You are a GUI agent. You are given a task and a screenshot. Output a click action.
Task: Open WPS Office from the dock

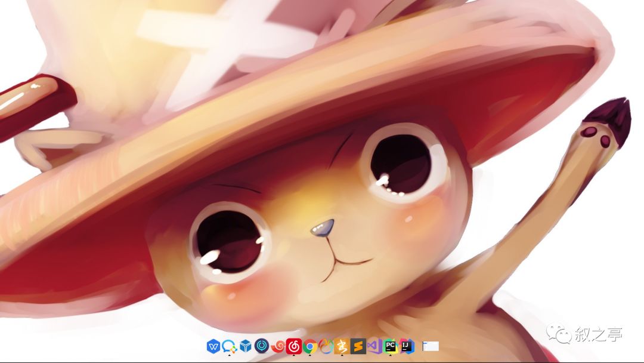[213, 346]
